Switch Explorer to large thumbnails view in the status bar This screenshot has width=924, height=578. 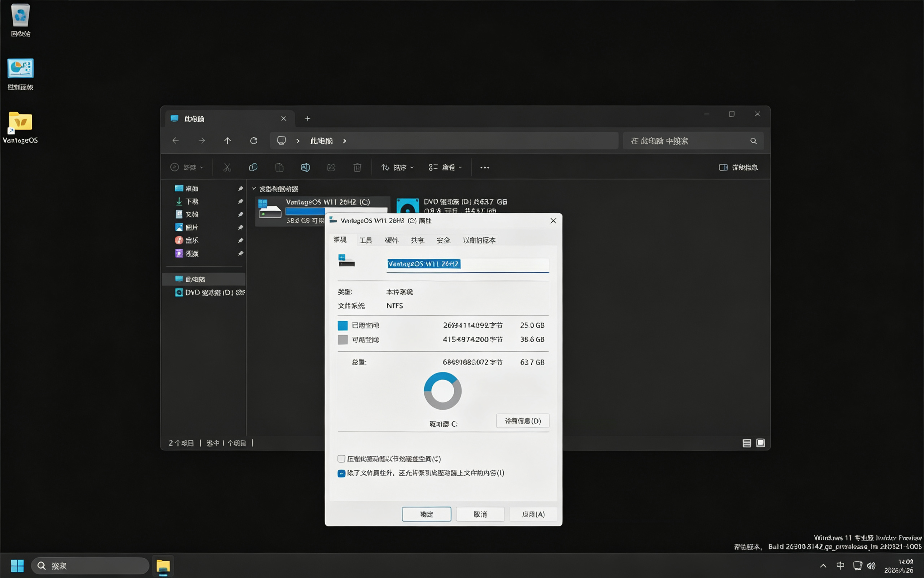(x=760, y=443)
